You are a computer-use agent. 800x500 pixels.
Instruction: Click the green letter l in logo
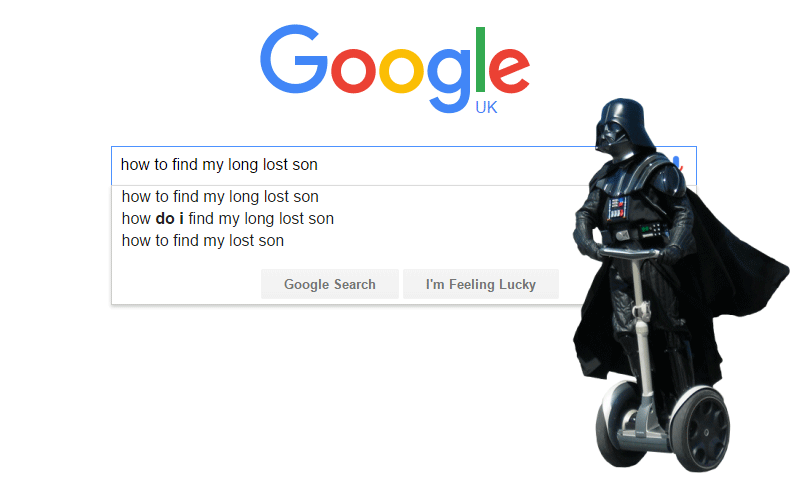point(480,60)
